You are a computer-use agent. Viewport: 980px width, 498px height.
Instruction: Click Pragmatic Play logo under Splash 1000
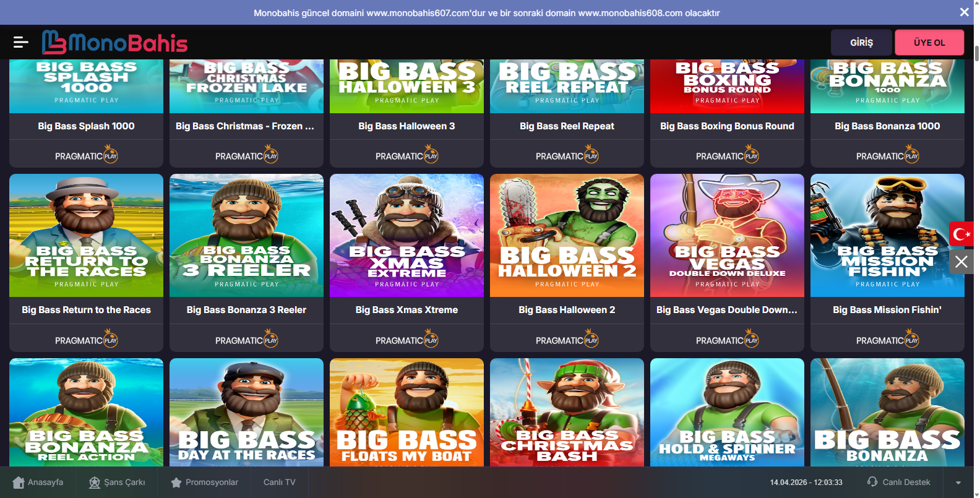[x=86, y=155]
